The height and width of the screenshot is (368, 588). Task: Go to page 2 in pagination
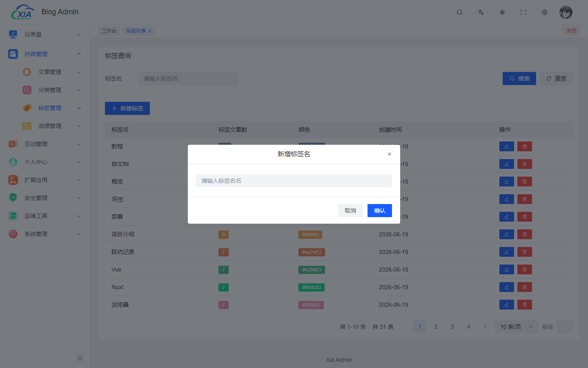pos(436,327)
